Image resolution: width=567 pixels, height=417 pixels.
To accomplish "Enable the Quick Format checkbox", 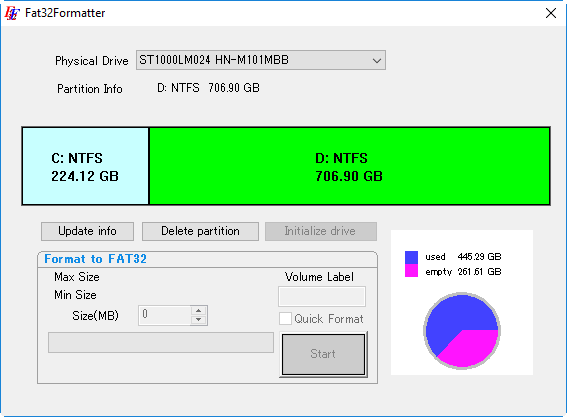I will pos(285,319).
